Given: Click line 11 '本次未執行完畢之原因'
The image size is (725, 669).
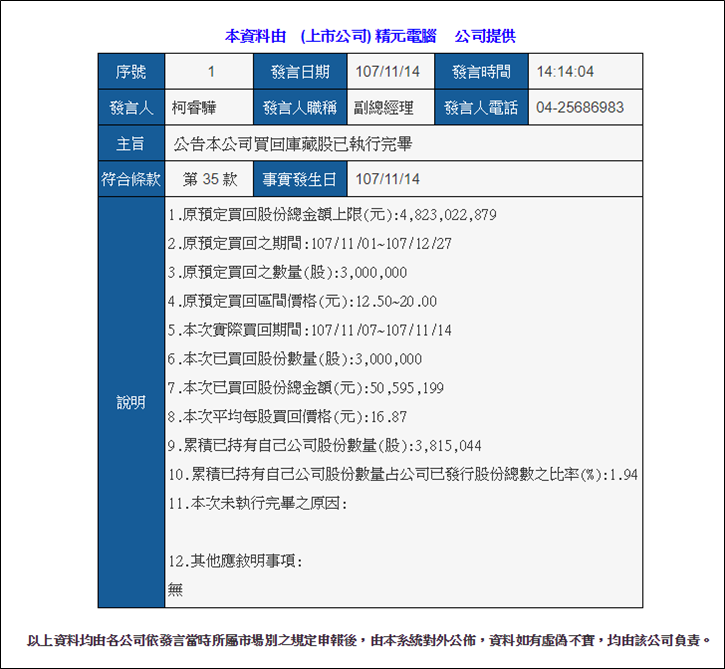Looking at the screenshot, I should (258, 503).
